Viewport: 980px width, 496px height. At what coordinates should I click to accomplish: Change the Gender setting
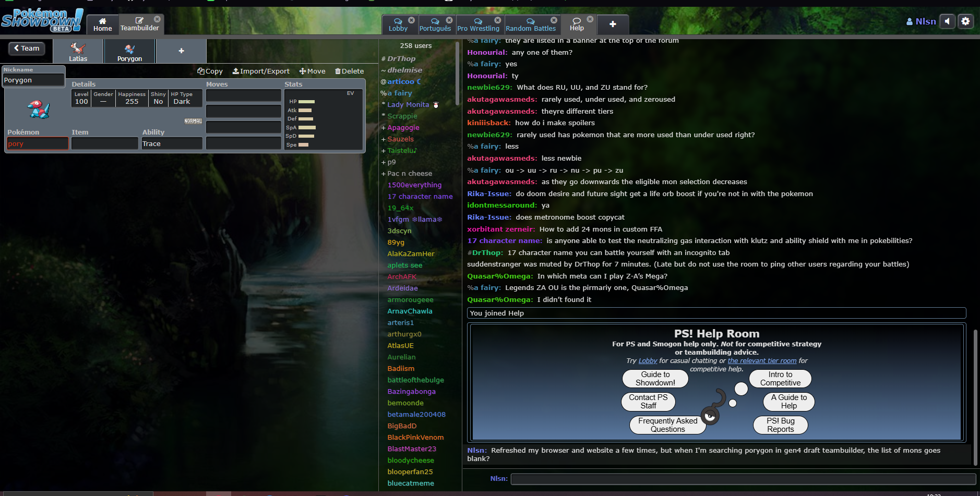[x=103, y=98]
